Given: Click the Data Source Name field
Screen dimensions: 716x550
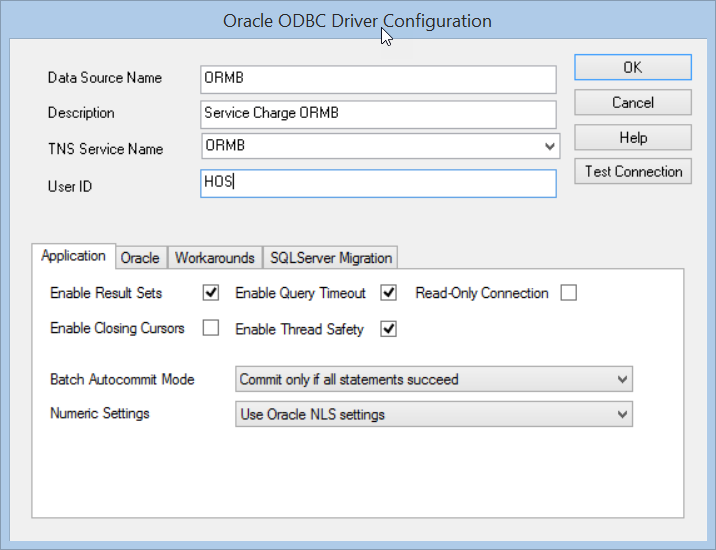Looking at the screenshot, I should [378, 78].
